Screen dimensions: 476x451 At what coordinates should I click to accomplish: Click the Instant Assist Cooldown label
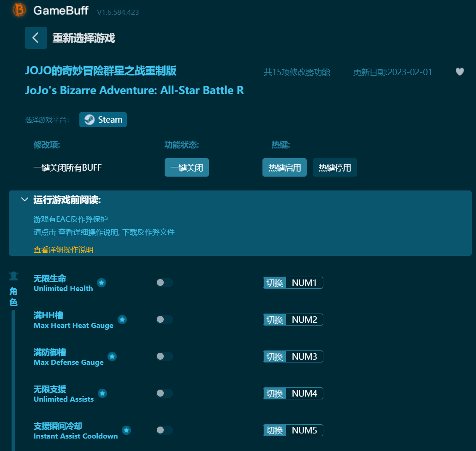[76, 436]
